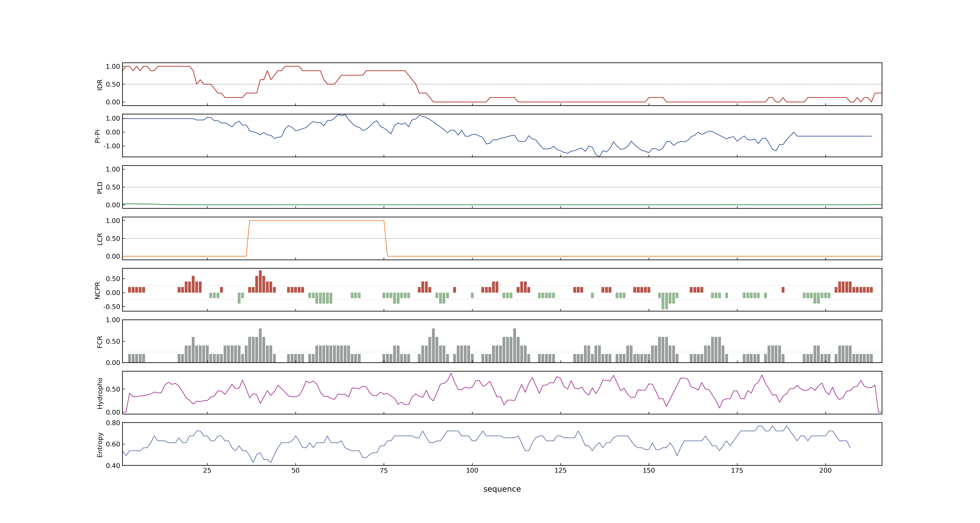Click the 1.00 tick on IDR axis

[x=113, y=67]
